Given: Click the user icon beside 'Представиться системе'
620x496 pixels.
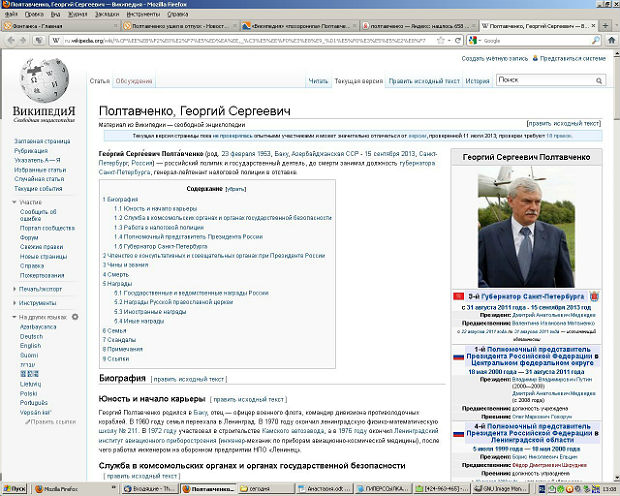Looking at the screenshot, I should pos(533,58).
